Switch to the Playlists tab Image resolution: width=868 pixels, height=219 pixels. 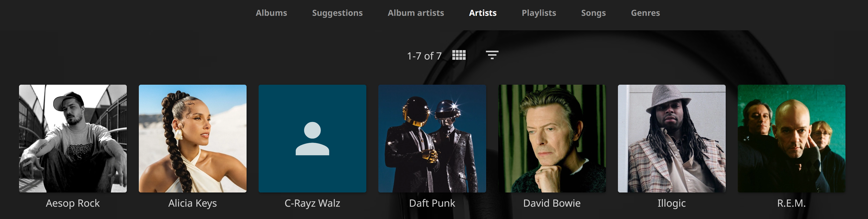[538, 13]
